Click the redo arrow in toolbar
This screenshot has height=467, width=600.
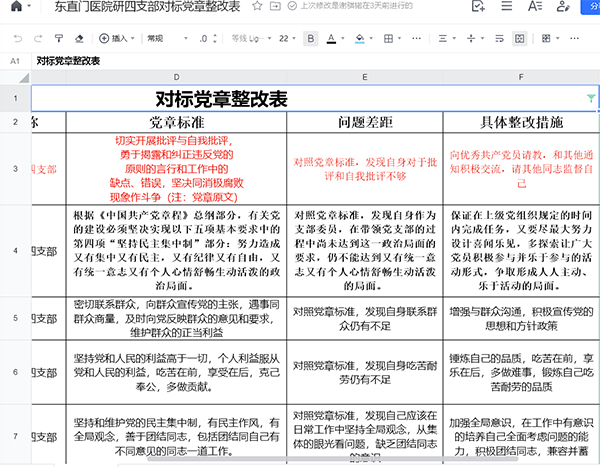[37, 39]
